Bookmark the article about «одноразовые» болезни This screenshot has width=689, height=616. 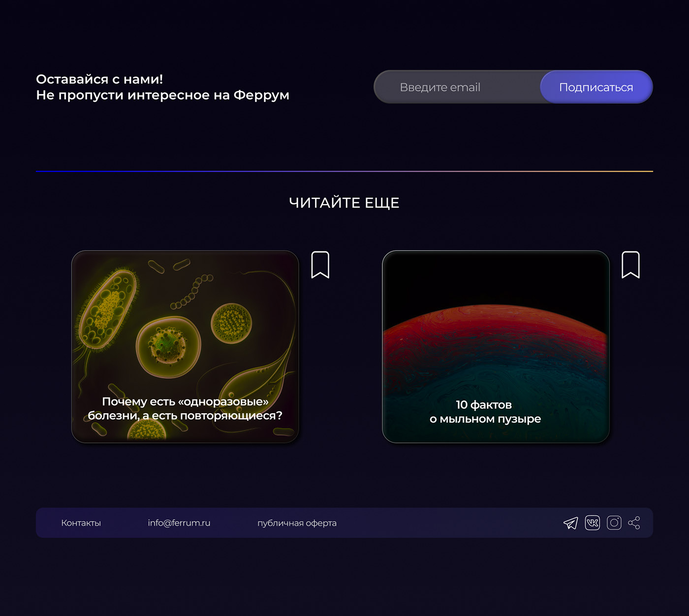[x=320, y=265]
